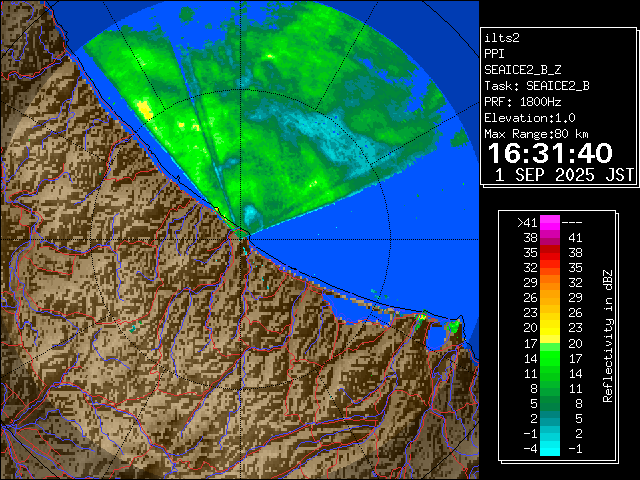Select the PPI scan type label

pyautogui.click(x=496, y=53)
